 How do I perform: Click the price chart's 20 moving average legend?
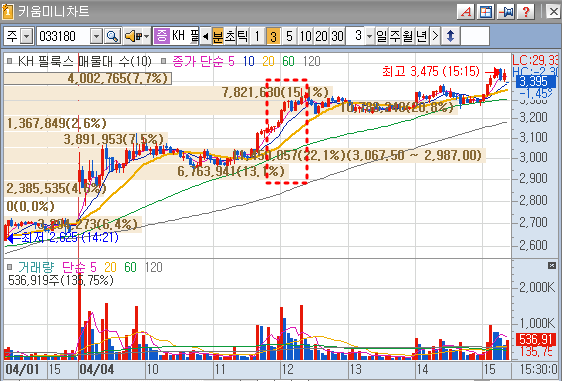(268, 61)
